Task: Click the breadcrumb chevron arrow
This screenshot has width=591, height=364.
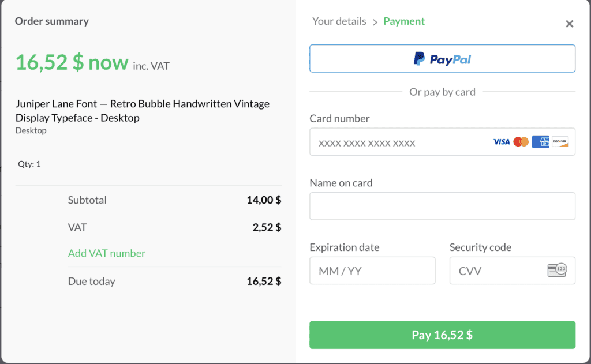Action: click(x=375, y=22)
